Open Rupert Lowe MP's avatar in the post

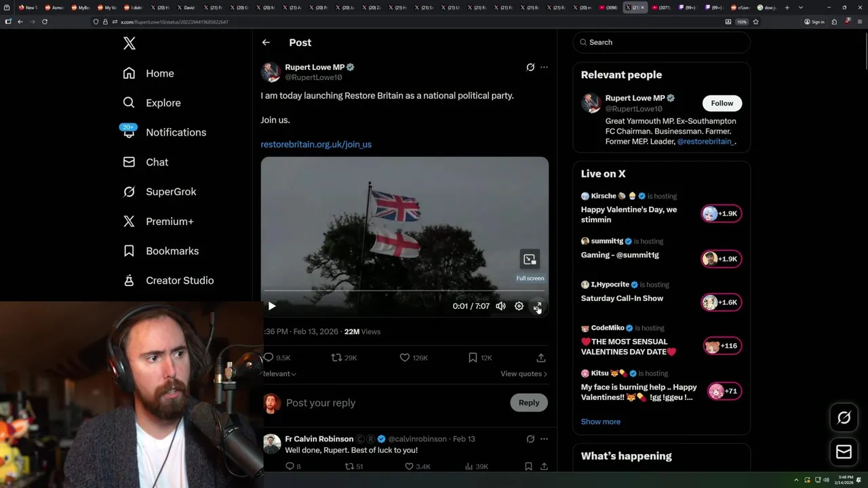click(271, 72)
